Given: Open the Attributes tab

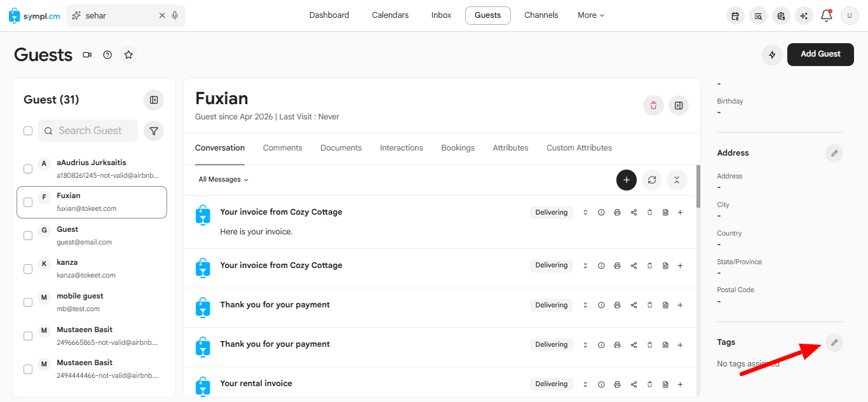Looking at the screenshot, I should pyautogui.click(x=511, y=148).
